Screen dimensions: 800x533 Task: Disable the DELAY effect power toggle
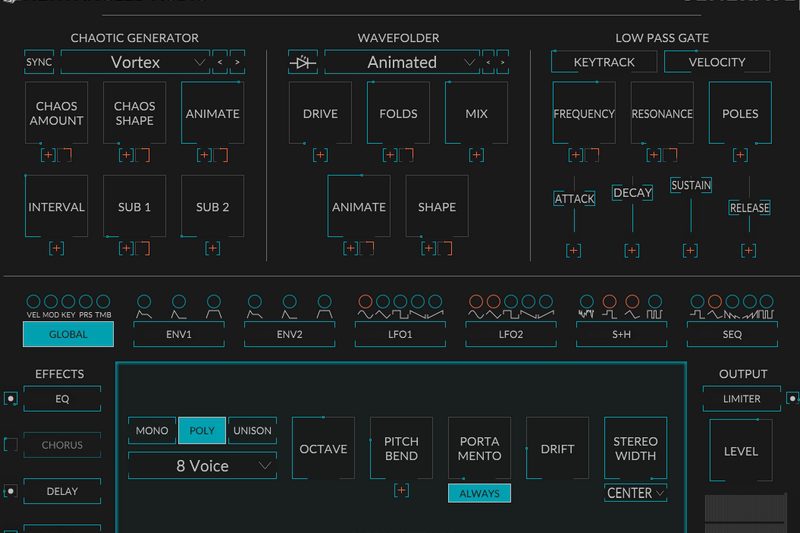tap(11, 491)
